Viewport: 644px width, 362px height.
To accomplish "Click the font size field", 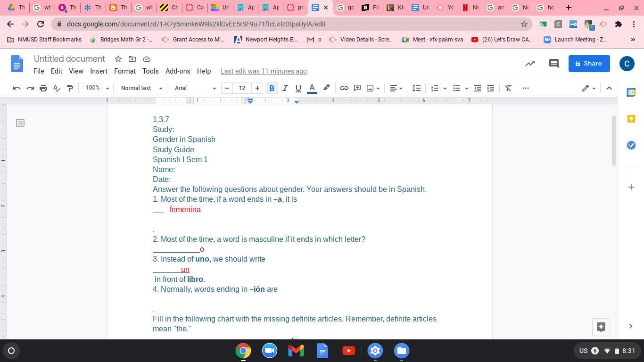I will pos(242,88).
